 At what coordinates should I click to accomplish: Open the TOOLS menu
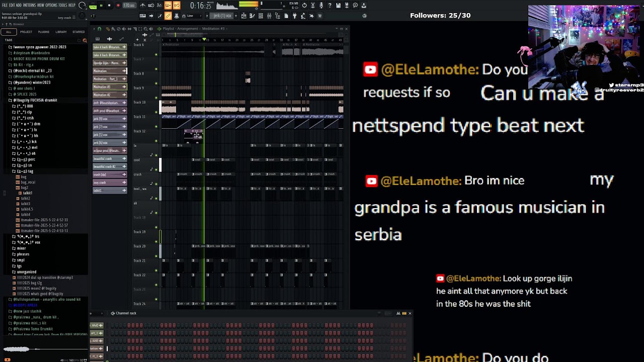coord(63,5)
